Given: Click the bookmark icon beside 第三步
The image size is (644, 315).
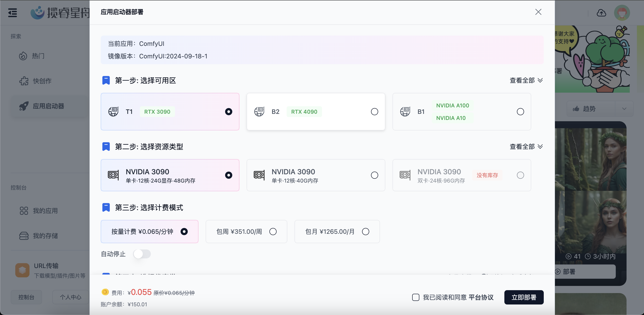Looking at the screenshot, I should click(x=106, y=207).
